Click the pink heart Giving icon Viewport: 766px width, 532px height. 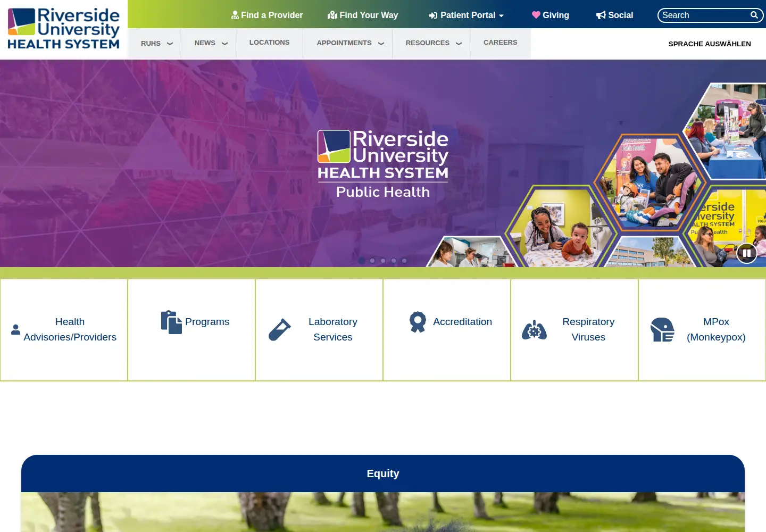pos(536,15)
